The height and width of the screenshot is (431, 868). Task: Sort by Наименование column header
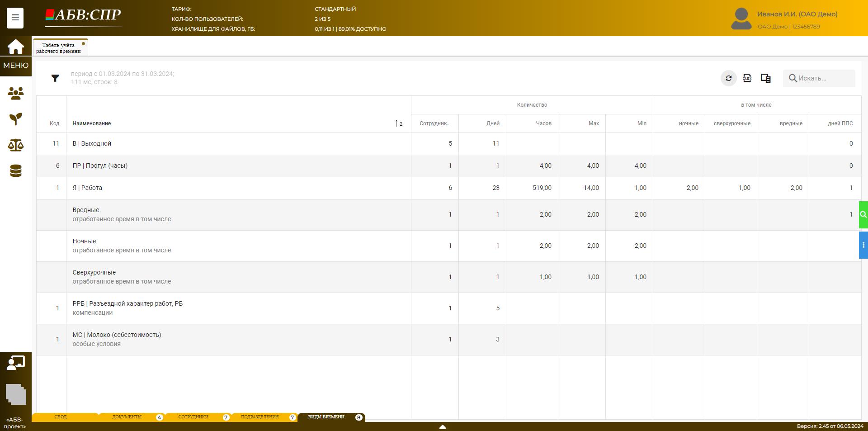pos(92,123)
